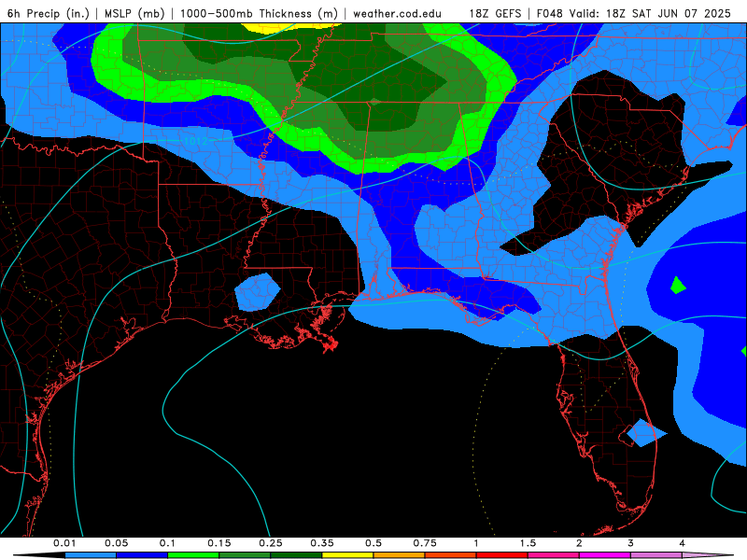The width and height of the screenshot is (747, 560).
Task: Select the violet 3–4 legend swatch
Action: [656, 555]
